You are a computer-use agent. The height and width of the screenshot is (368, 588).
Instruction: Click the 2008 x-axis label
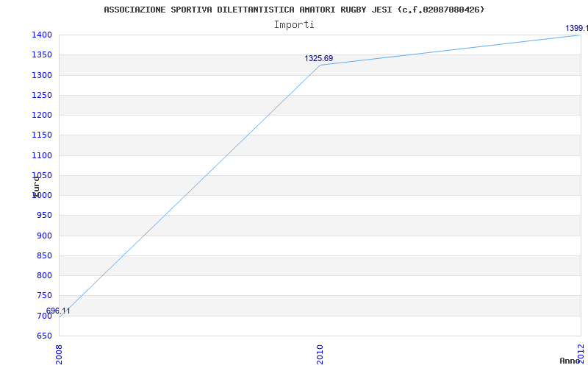click(60, 354)
